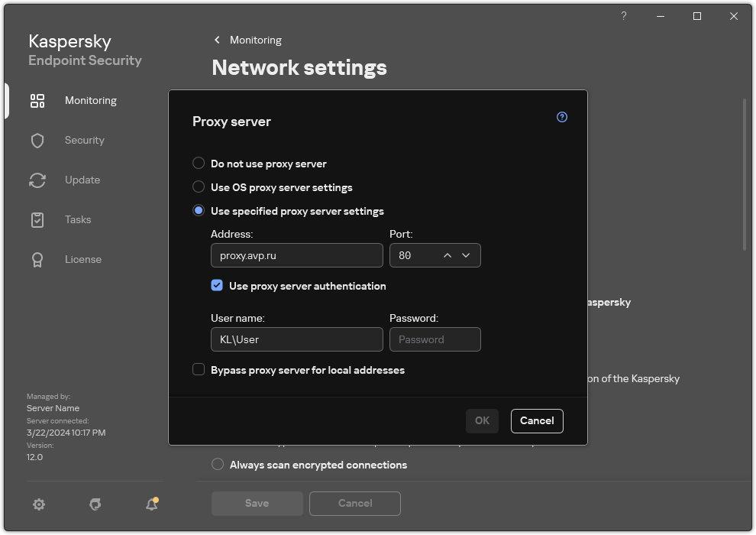Go back to Monitoring page
This screenshot has width=756, height=535.
point(247,40)
